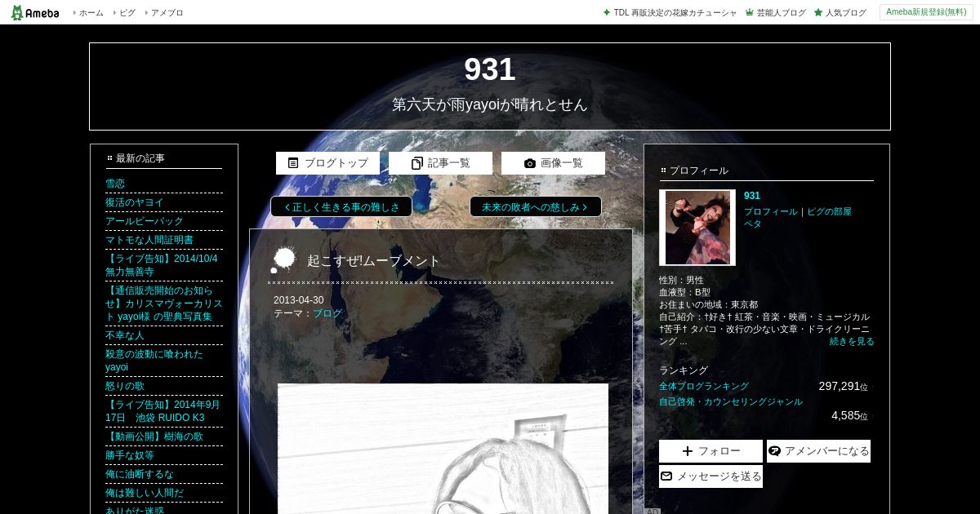Open ピグの部屋 link
This screenshot has height=514, width=980.
pyautogui.click(x=829, y=211)
